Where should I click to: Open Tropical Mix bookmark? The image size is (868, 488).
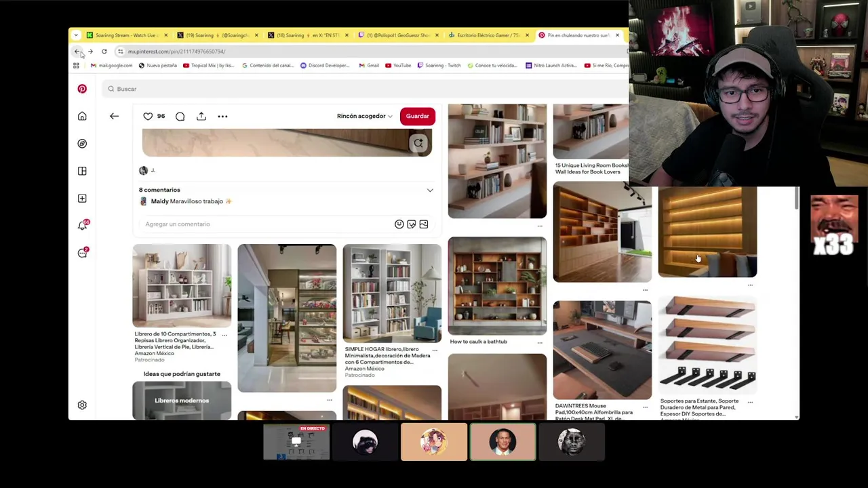coord(208,66)
